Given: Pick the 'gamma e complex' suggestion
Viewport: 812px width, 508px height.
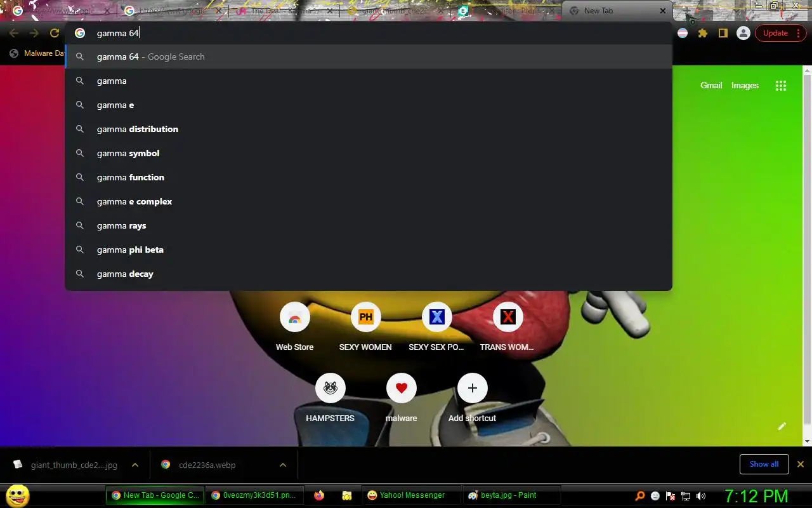Looking at the screenshot, I should (369, 201).
